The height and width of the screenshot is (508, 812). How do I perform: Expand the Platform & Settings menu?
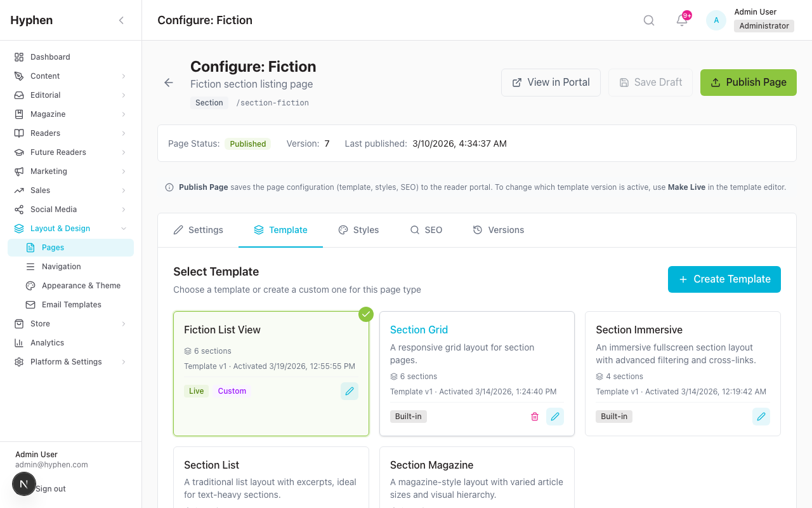(x=66, y=361)
